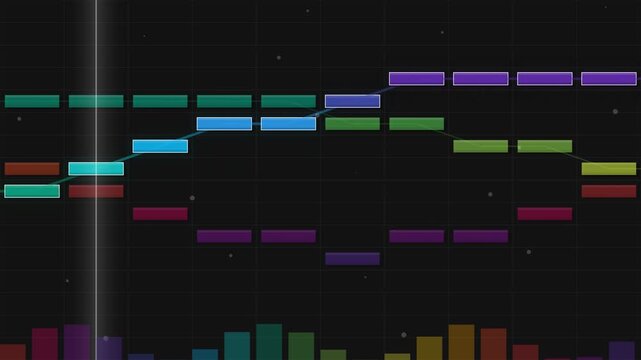
Task: Click the tallest dark green spectrum bar
Action: point(269,342)
